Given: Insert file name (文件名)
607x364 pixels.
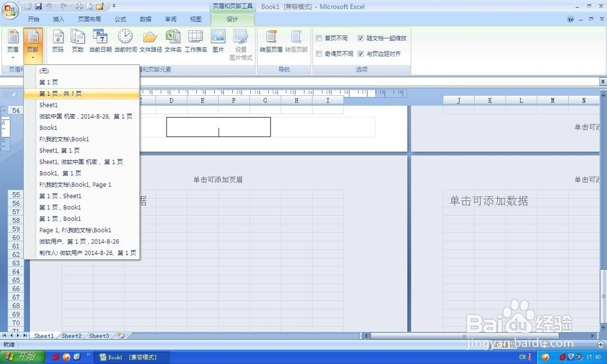Looking at the screenshot, I should point(172,41).
